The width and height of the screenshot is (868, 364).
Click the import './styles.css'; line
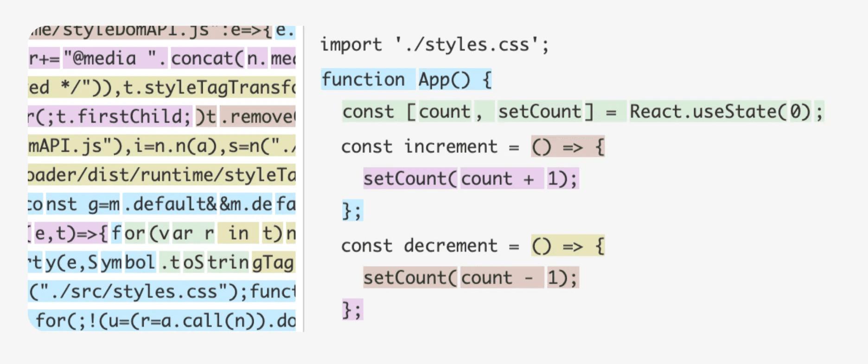434,45
